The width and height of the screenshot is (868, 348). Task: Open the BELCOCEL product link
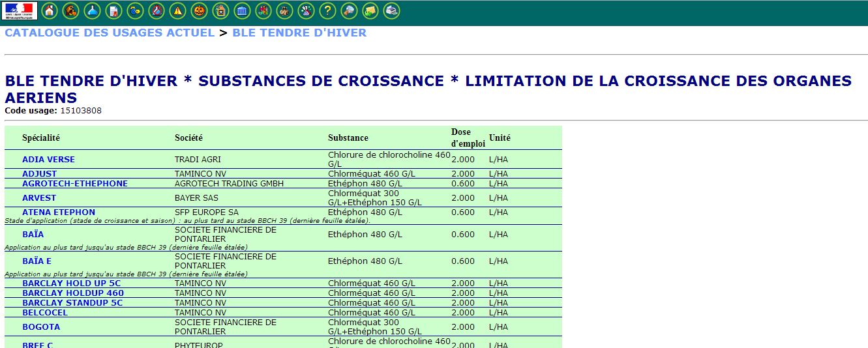click(45, 313)
